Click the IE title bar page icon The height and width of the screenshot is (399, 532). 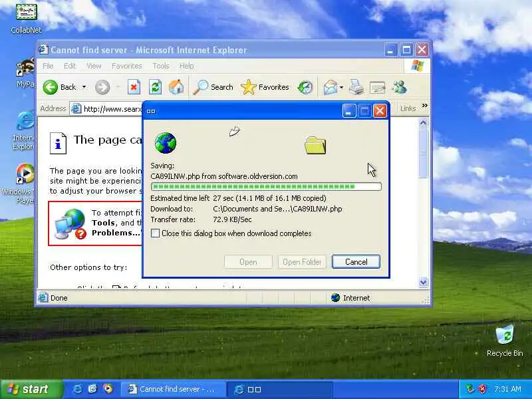point(43,49)
